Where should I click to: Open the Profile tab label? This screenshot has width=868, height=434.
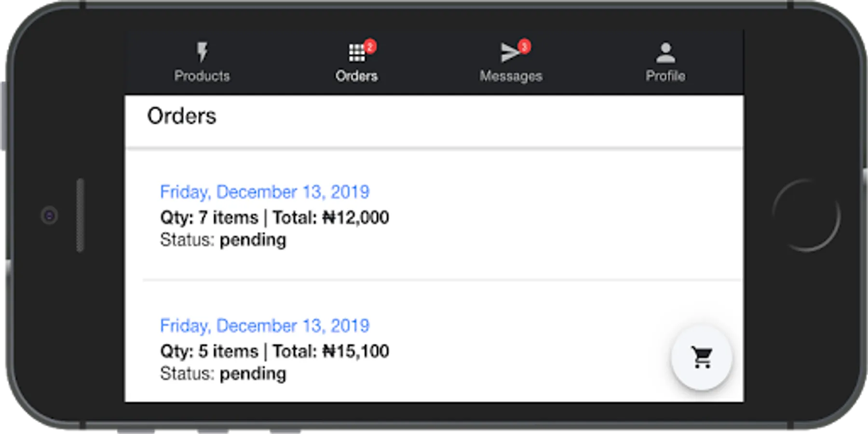click(x=665, y=76)
